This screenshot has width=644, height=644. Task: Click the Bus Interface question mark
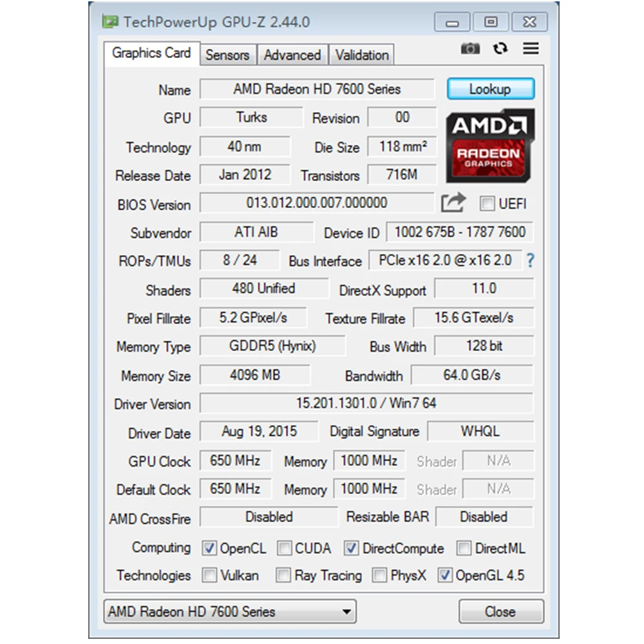[530, 260]
